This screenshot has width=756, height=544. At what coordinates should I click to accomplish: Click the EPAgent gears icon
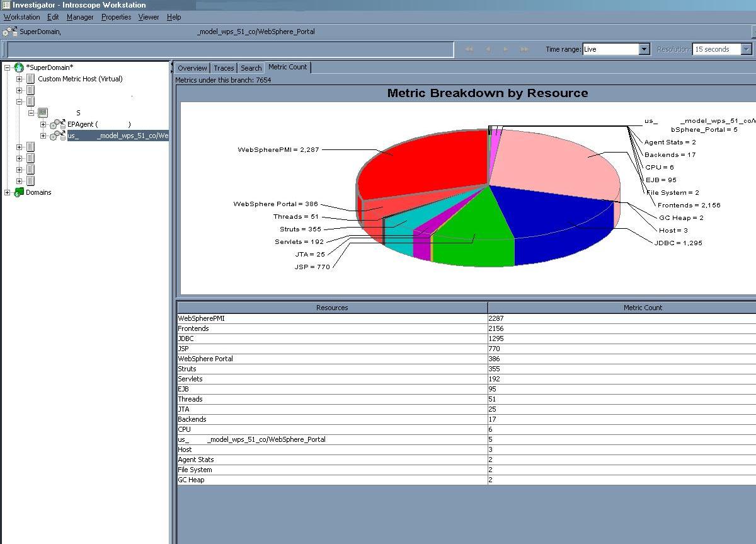tap(57, 124)
